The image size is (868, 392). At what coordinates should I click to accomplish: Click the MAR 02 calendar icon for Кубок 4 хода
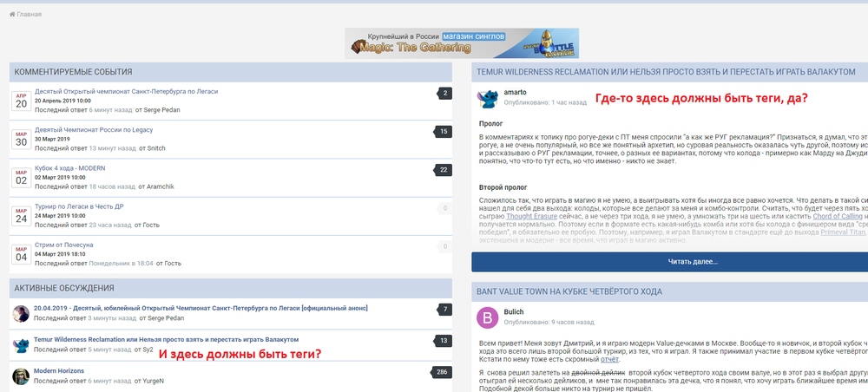[21, 178]
